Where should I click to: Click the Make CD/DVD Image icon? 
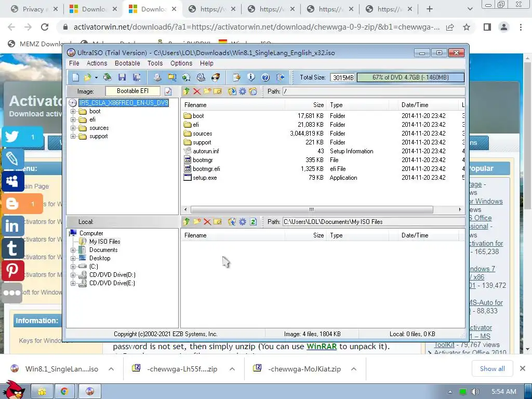[x=157, y=77]
